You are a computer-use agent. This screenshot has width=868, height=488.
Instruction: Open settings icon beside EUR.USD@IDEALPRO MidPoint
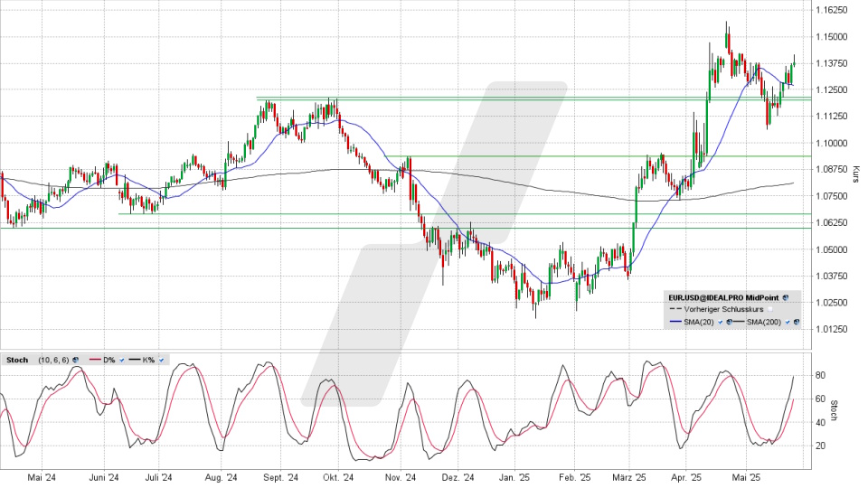786,297
